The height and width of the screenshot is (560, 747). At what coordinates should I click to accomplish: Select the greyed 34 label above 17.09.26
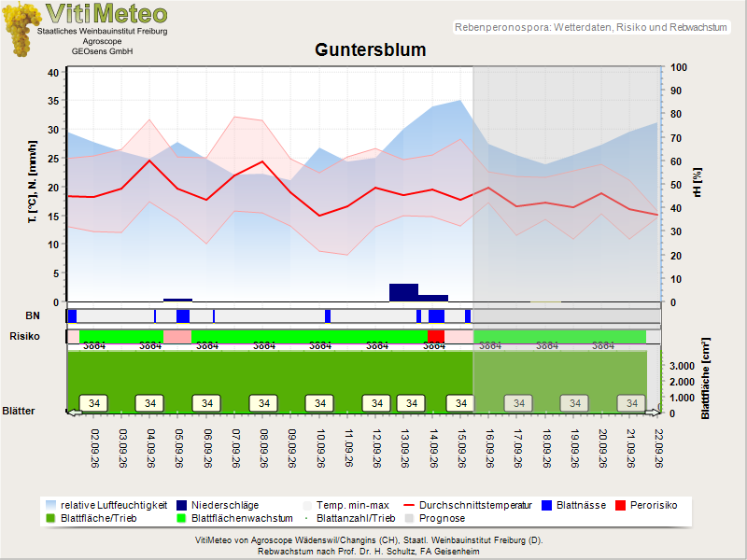click(x=519, y=403)
